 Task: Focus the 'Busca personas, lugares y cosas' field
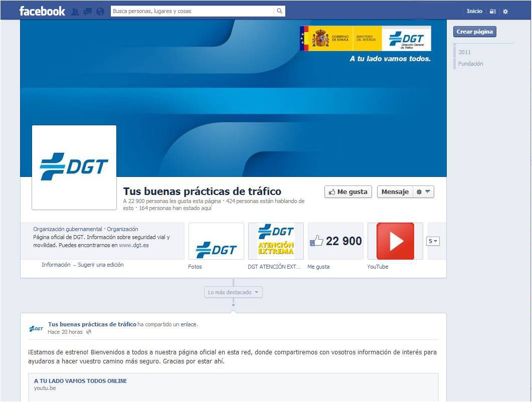pos(193,11)
